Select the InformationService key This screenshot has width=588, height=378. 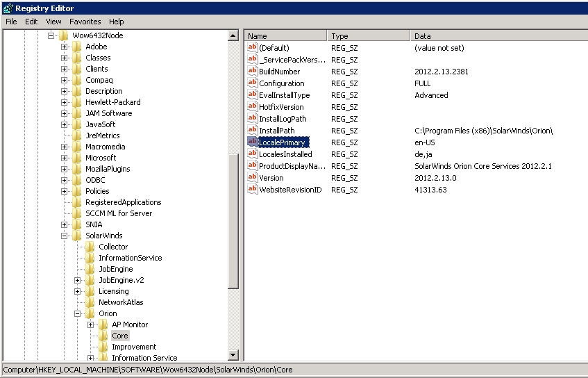pos(130,258)
